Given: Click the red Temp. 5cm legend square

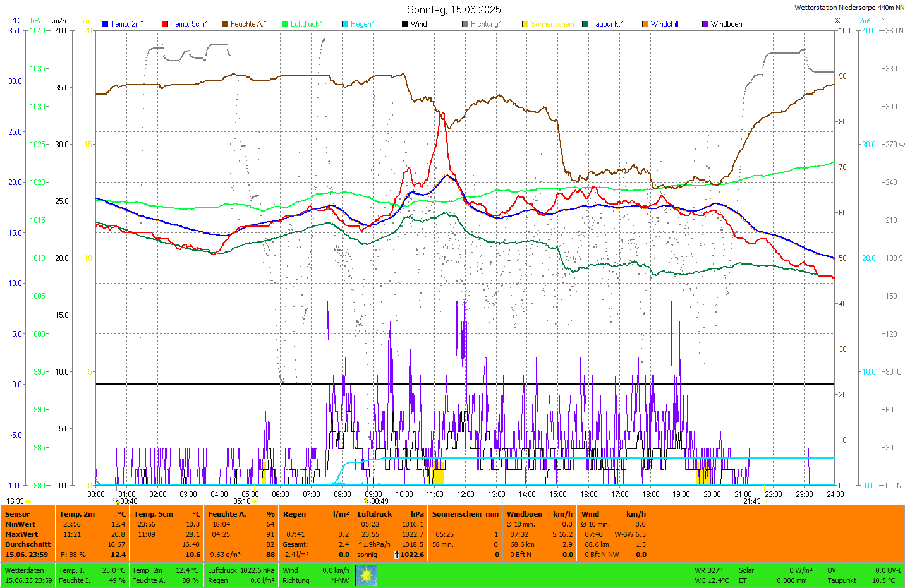Looking at the screenshot, I should point(165,24).
